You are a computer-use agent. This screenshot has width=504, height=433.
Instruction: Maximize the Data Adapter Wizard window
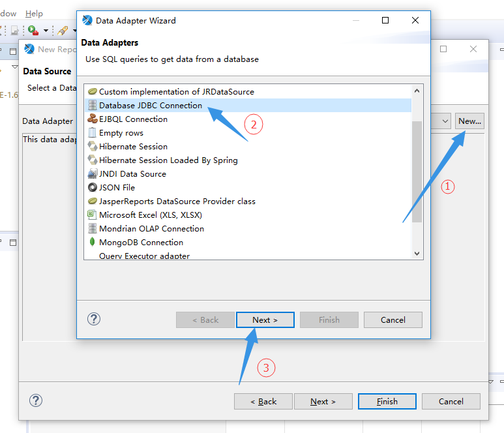point(385,21)
